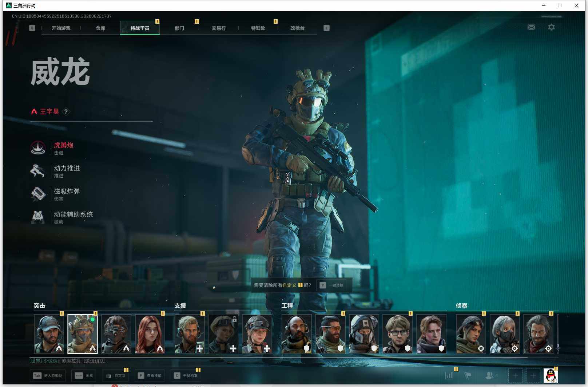Click the first empty squad slot plus

coord(516,375)
